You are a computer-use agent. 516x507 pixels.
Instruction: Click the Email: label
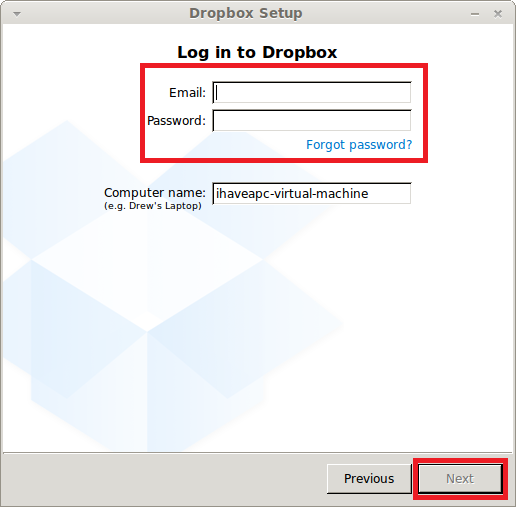coord(187,93)
